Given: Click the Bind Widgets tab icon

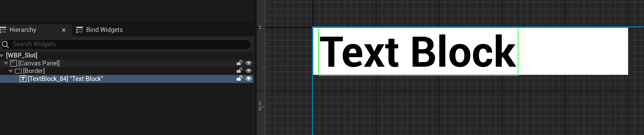Looking at the screenshot, I should tap(80, 30).
